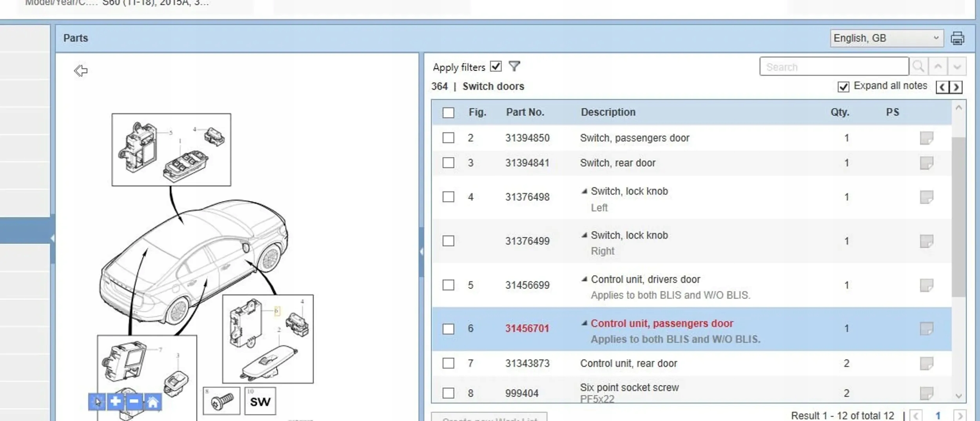This screenshot has height=421, width=980.
Task: Check the Control unit, drivers door row
Action: coord(448,285)
